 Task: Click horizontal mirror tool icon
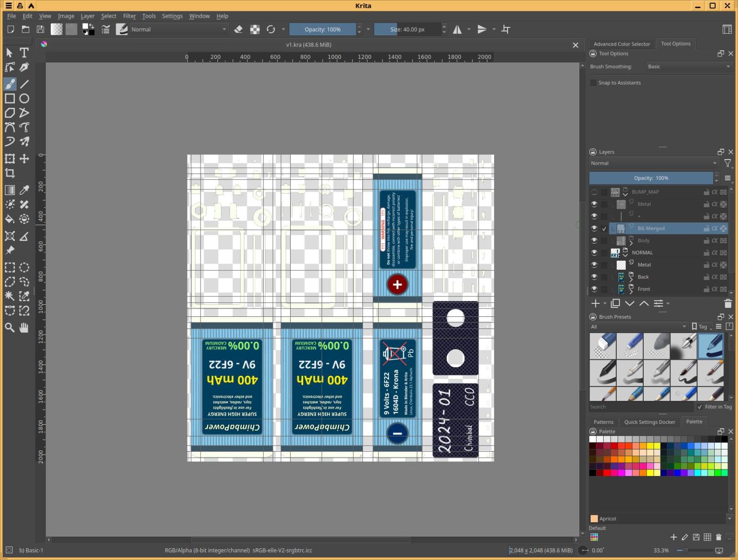457,29
